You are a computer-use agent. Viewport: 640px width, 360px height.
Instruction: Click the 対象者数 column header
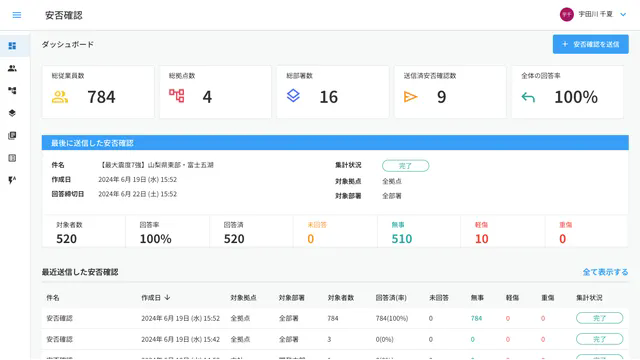(340, 298)
